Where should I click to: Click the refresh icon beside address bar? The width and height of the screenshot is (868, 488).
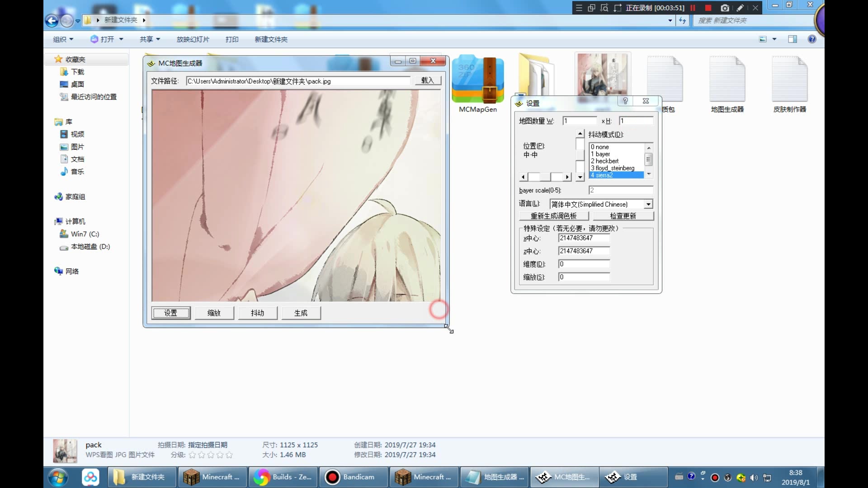point(683,20)
